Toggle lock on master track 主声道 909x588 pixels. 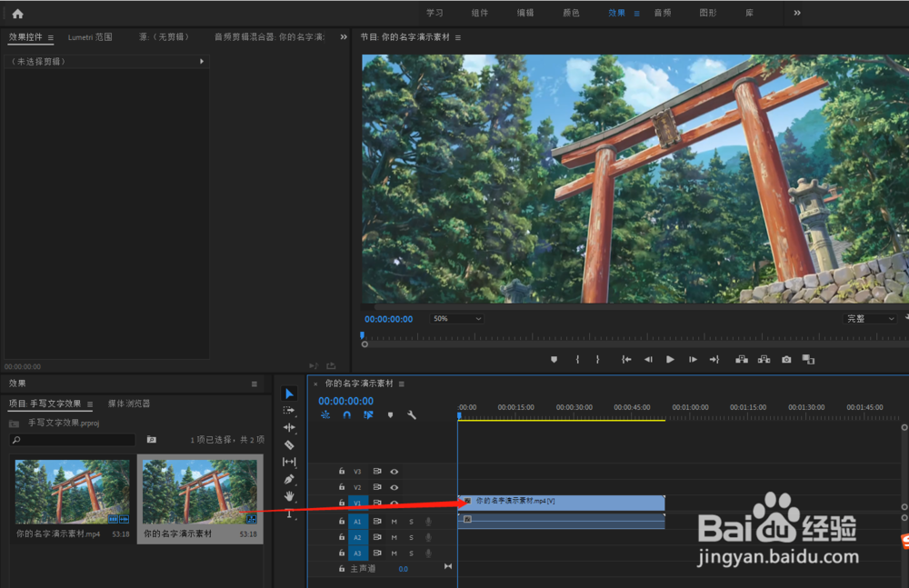click(342, 569)
